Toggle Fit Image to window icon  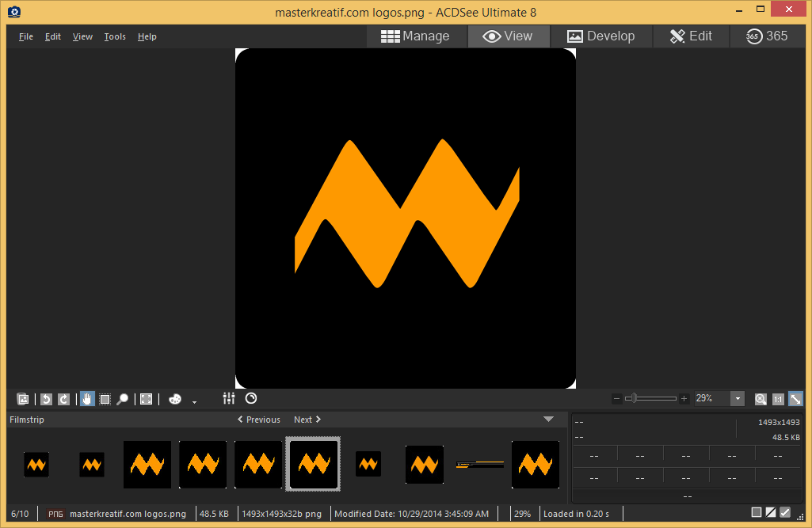[795, 399]
